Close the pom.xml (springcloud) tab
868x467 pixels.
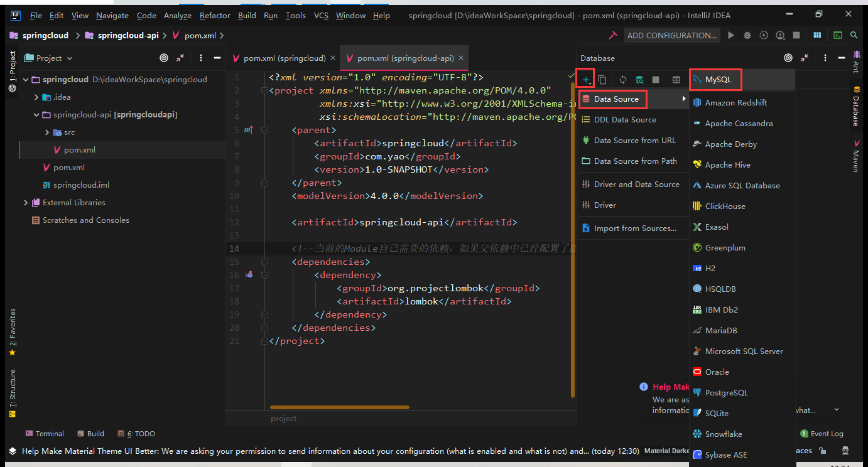click(x=332, y=58)
